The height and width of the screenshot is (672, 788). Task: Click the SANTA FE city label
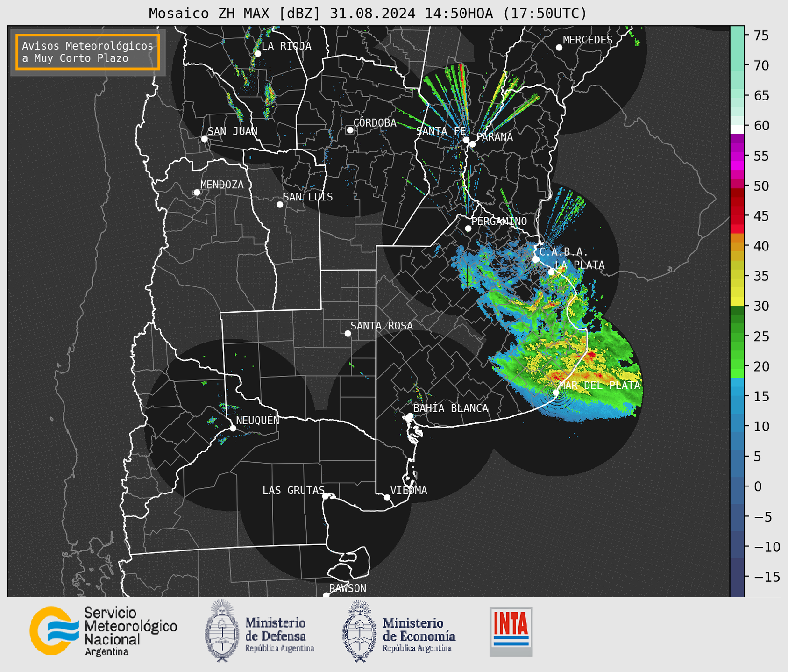[x=441, y=131]
